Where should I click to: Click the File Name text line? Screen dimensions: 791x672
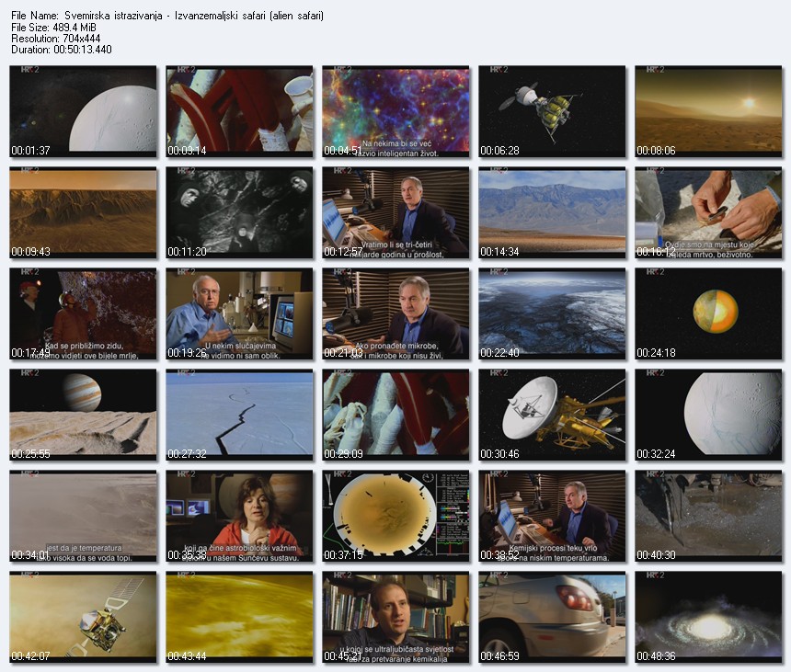[166, 17]
